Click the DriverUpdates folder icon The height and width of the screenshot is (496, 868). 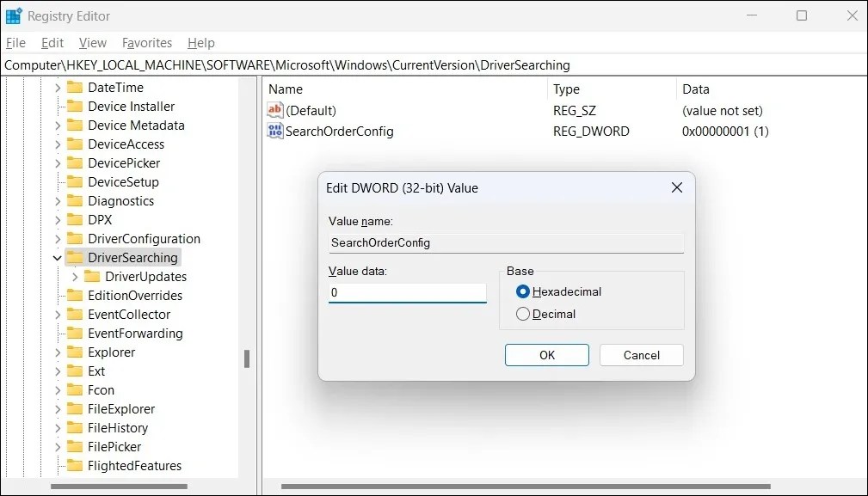92,276
